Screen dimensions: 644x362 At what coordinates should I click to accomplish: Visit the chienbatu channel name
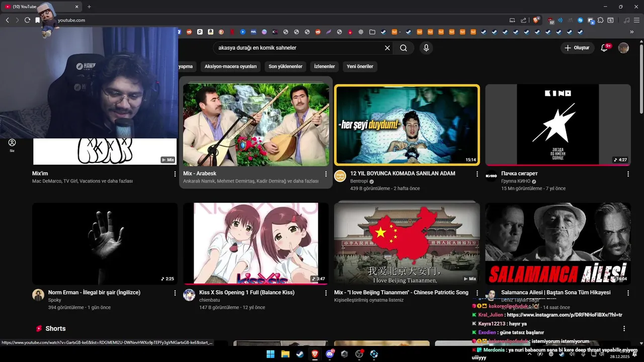tap(209, 300)
